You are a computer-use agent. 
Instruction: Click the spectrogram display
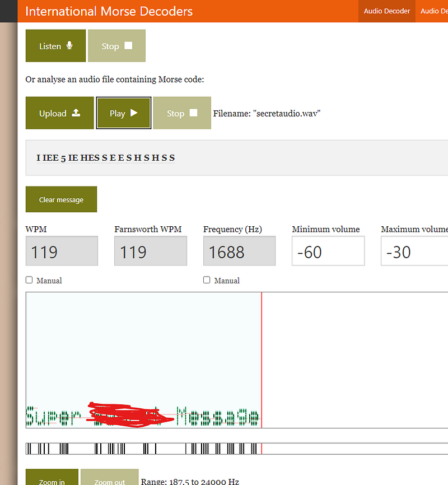[237, 360]
